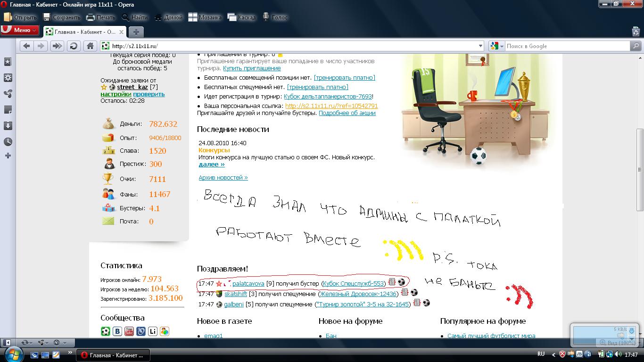The image size is (644, 362).
Task: Open the YouTube community icon
Action: [x=129, y=331]
